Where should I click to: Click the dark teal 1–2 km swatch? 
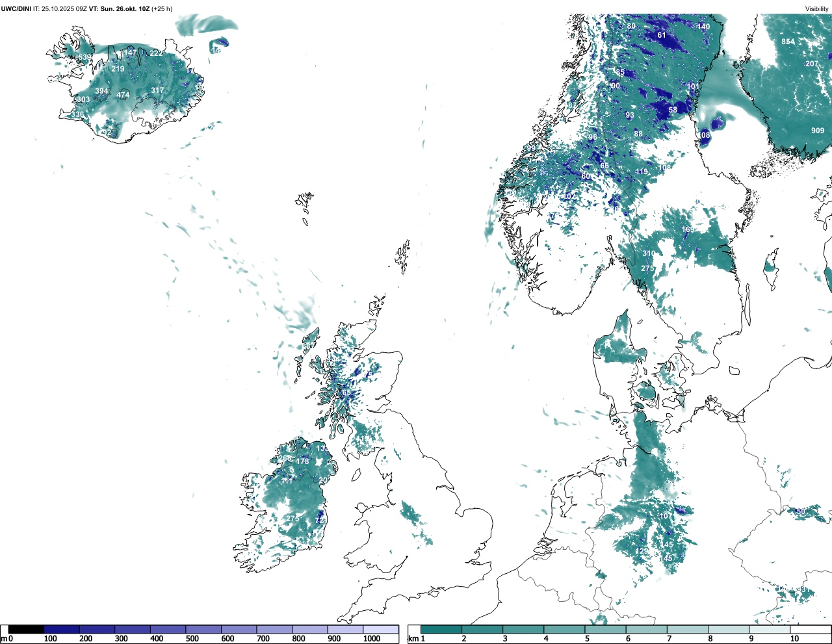(441, 629)
